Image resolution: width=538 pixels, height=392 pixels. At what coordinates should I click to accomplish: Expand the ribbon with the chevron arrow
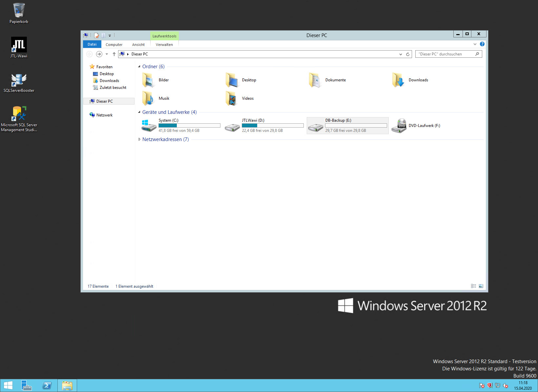tap(475, 44)
